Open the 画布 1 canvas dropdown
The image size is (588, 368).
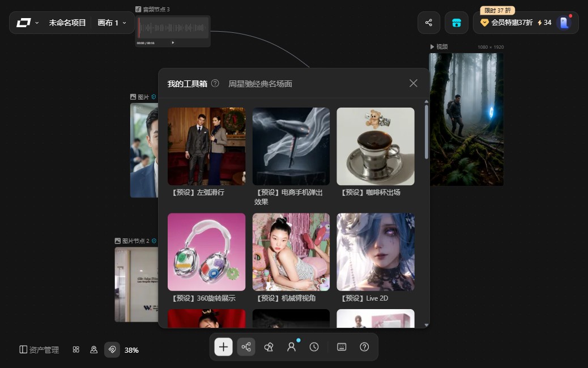(x=112, y=23)
